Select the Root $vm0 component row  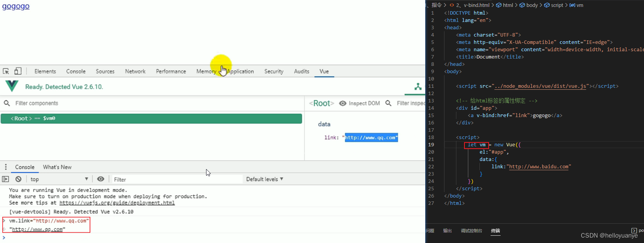pyautogui.click(x=151, y=118)
